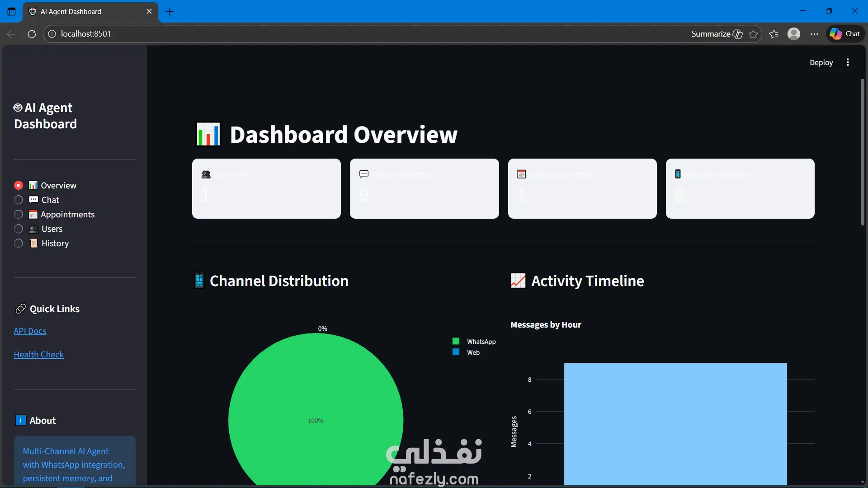Click the Chat speech bubble icon in sidebar
The width and height of the screenshot is (868, 488).
pyautogui.click(x=33, y=200)
